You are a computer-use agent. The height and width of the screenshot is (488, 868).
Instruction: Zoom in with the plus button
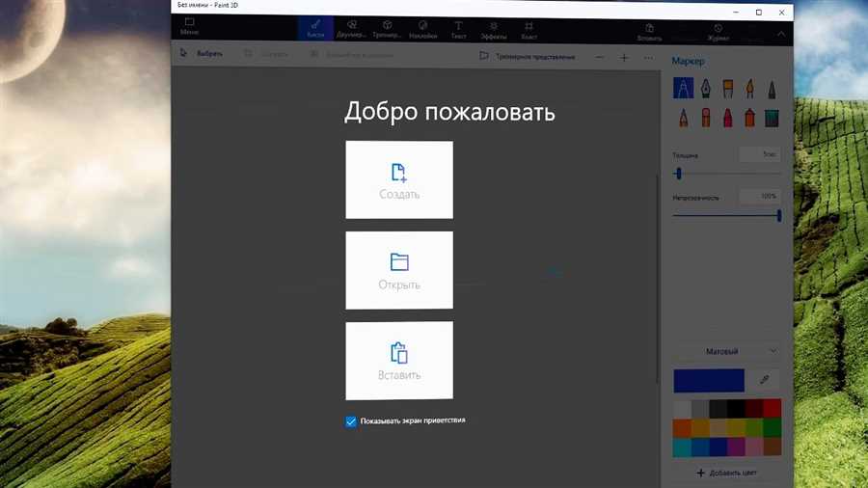(624, 58)
